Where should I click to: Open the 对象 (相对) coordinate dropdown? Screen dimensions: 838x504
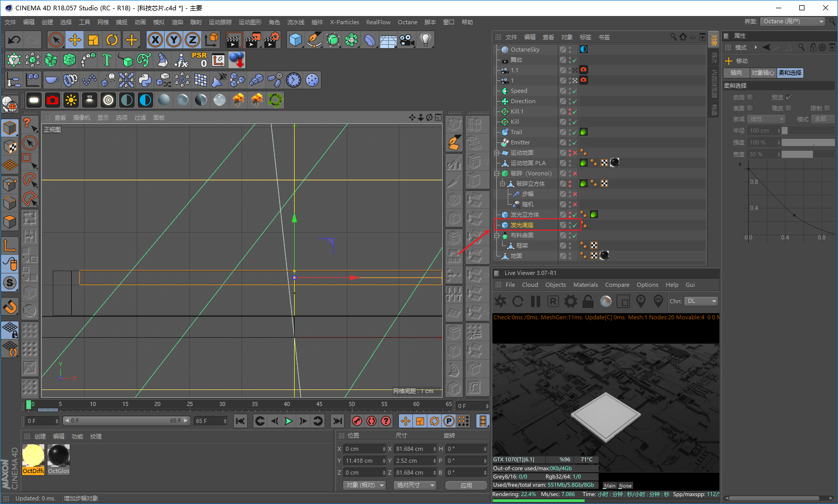365,485
